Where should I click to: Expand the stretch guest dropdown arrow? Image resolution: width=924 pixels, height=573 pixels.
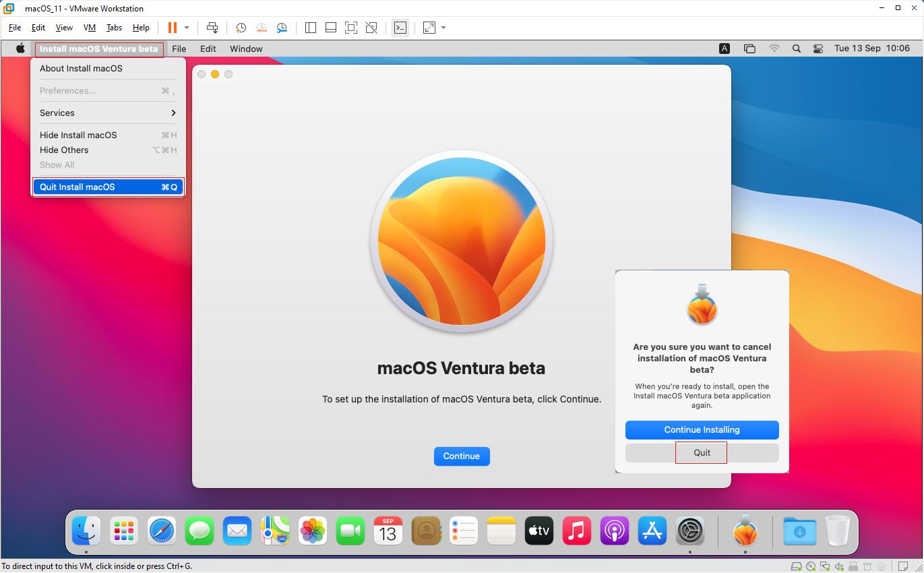[443, 28]
